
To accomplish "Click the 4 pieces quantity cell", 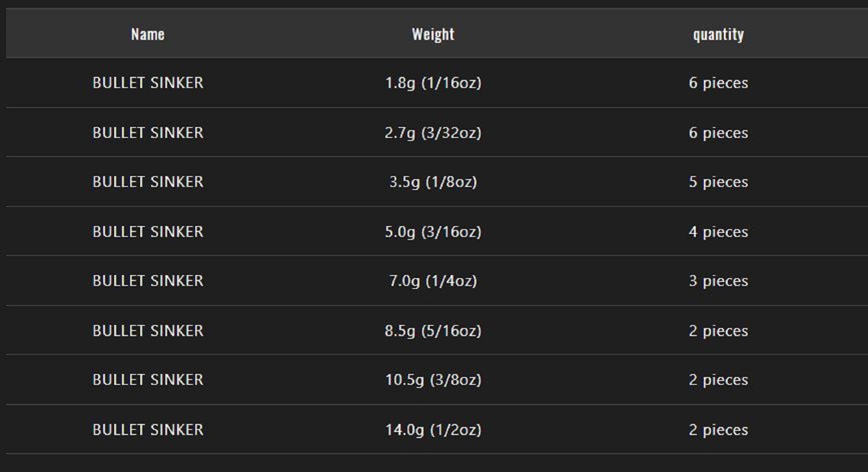I will 718,232.
